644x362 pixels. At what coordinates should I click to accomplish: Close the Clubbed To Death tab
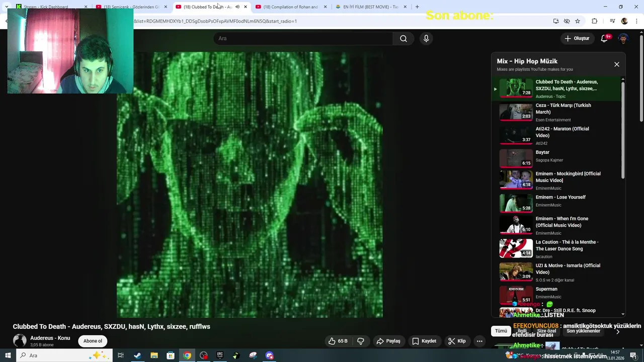pyautogui.click(x=246, y=7)
